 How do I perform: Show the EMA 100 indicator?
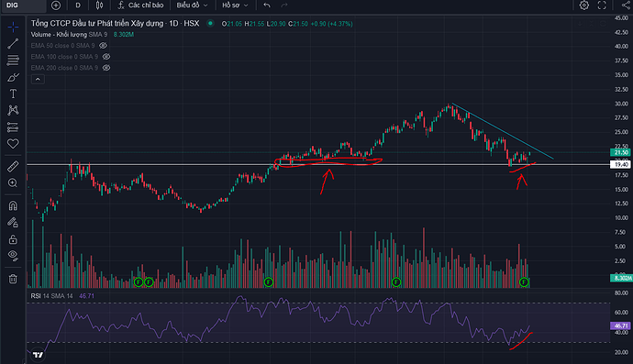pos(106,57)
